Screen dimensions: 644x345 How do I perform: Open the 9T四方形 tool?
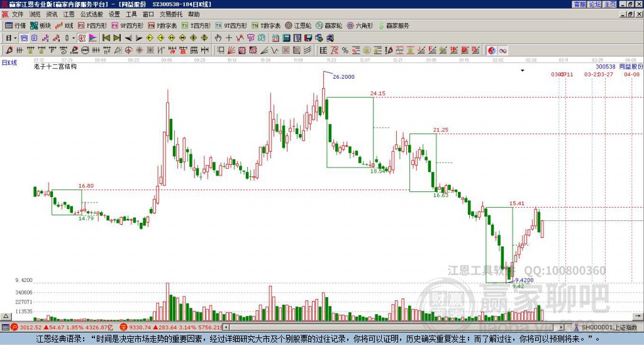pos(231,25)
